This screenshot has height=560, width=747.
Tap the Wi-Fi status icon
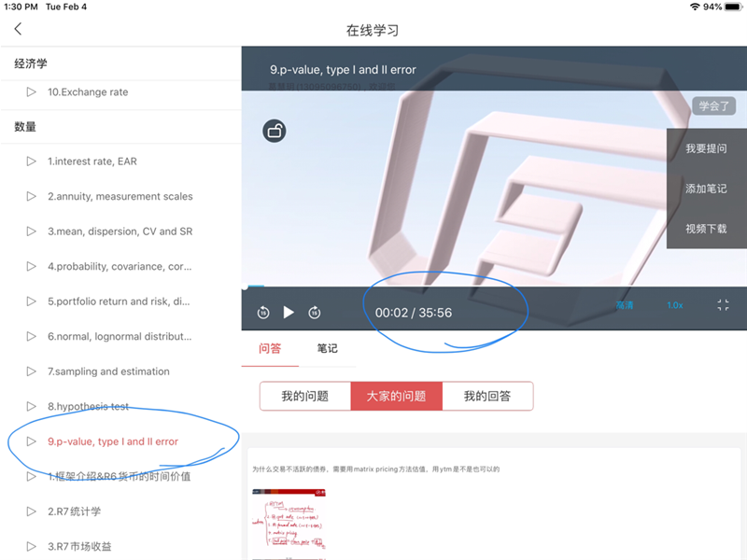click(x=695, y=7)
